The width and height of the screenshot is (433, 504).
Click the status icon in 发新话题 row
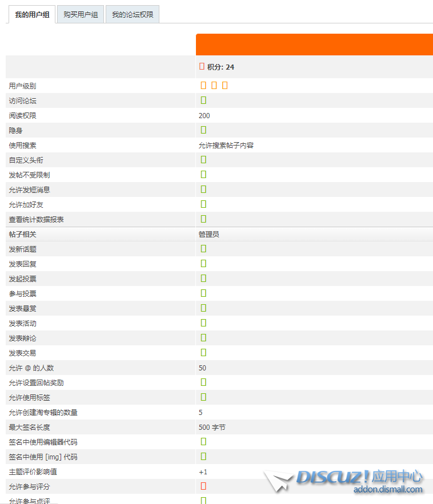(x=203, y=248)
